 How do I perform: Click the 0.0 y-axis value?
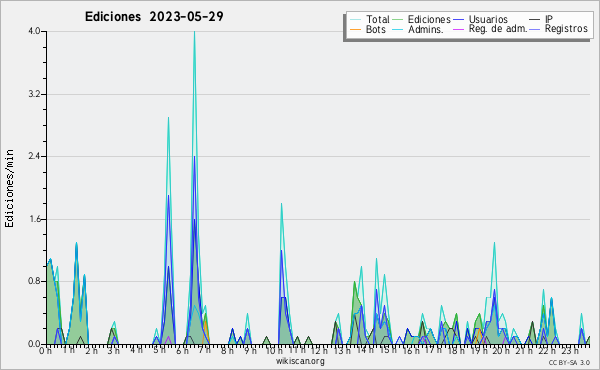[34, 344]
